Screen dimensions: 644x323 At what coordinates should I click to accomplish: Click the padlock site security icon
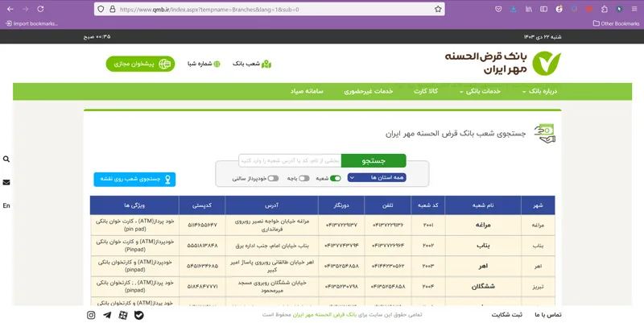tap(113, 9)
